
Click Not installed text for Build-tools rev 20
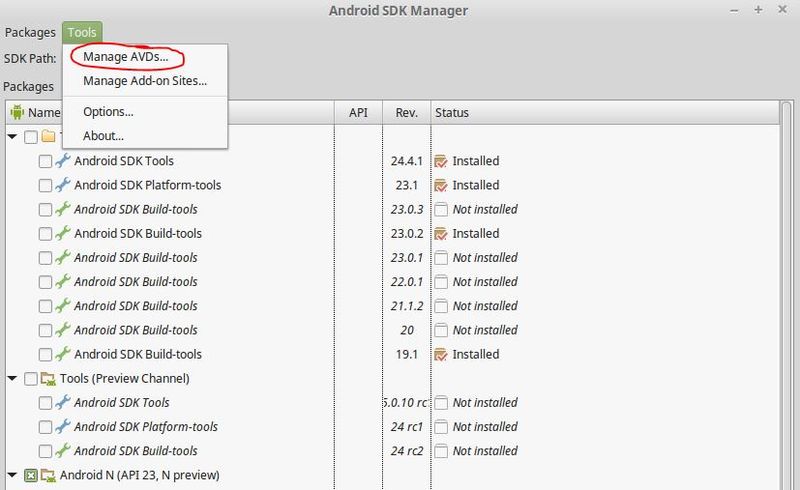(485, 330)
